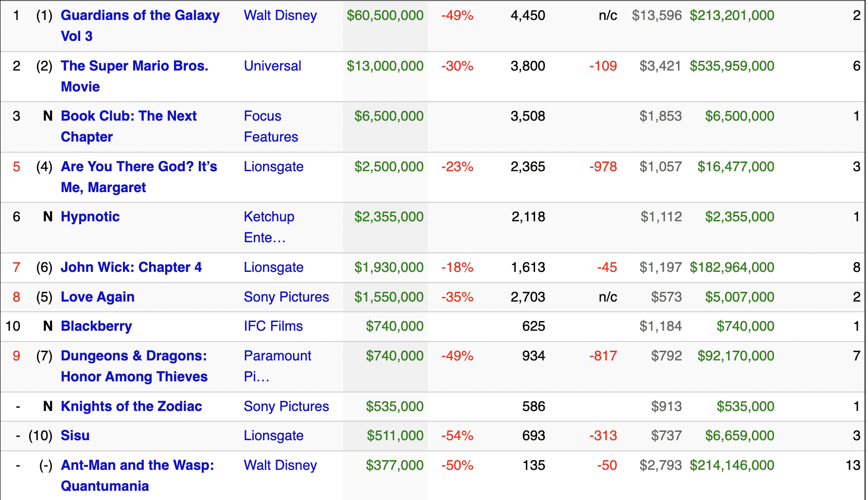Select the $16,477,000 total gross

pos(736,167)
